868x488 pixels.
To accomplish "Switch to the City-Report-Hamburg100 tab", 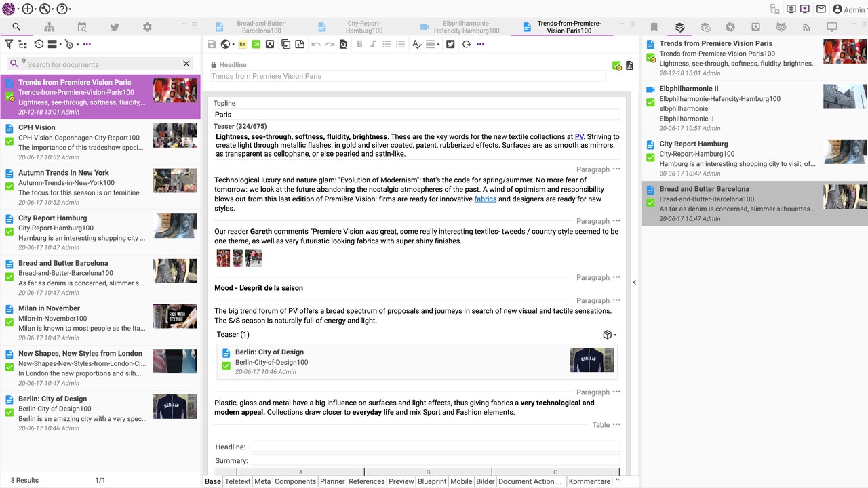I will point(363,27).
